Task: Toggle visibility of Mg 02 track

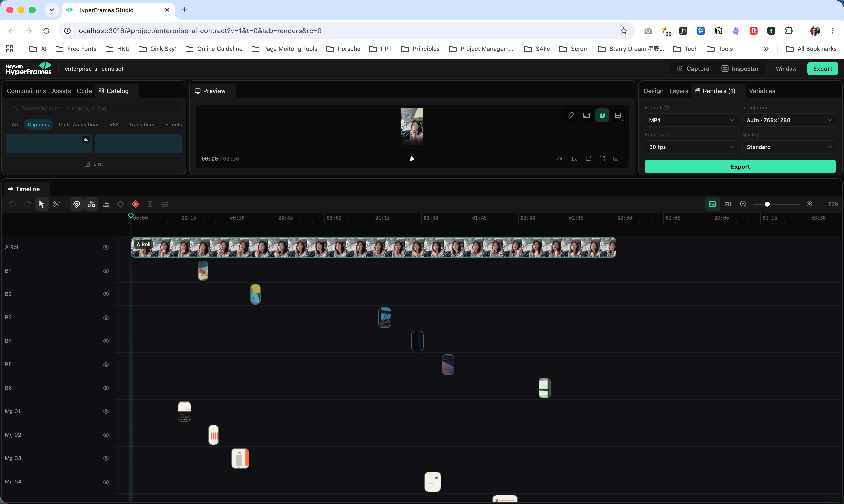Action: [x=106, y=435]
